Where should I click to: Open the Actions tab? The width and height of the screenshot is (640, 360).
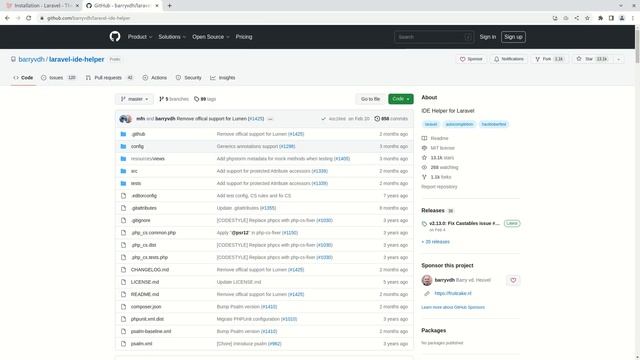click(155, 78)
